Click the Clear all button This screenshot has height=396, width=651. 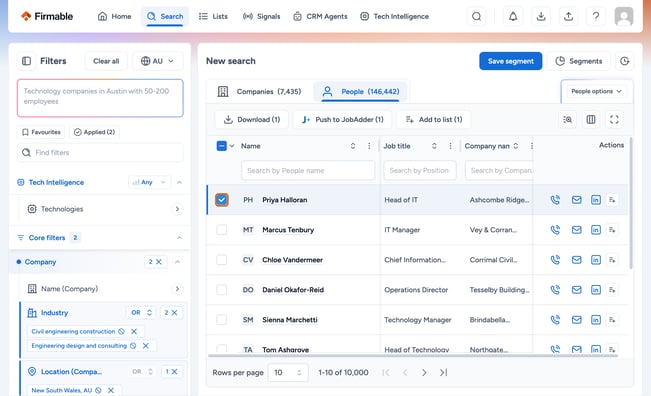click(106, 61)
